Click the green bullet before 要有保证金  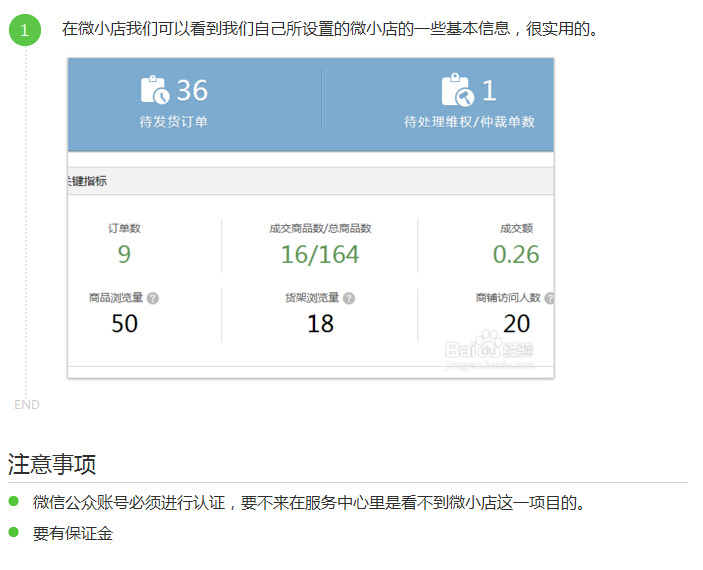(x=14, y=532)
